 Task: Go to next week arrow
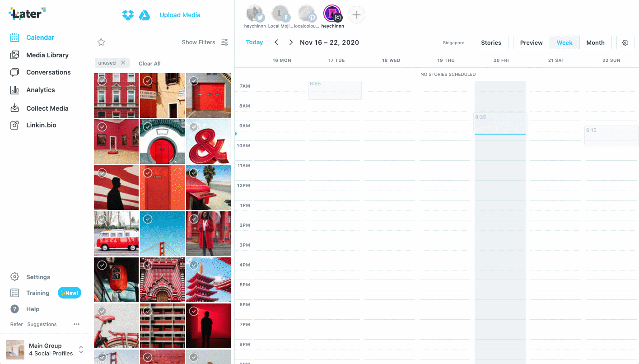[291, 42]
